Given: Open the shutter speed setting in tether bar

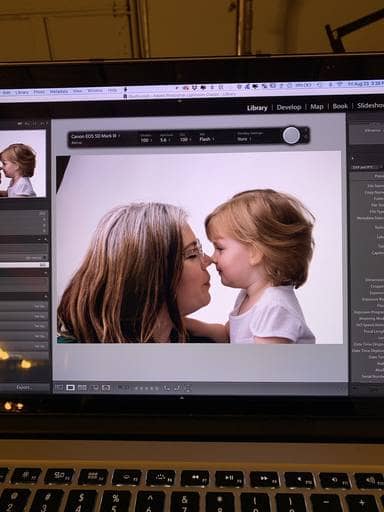Looking at the screenshot, I should tap(146, 140).
